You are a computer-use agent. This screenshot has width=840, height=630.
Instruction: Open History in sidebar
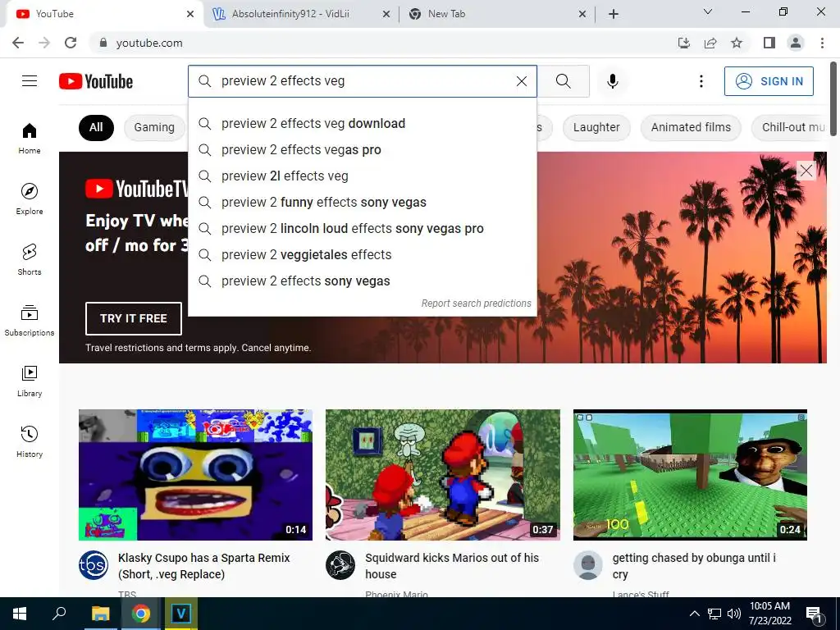click(x=30, y=441)
